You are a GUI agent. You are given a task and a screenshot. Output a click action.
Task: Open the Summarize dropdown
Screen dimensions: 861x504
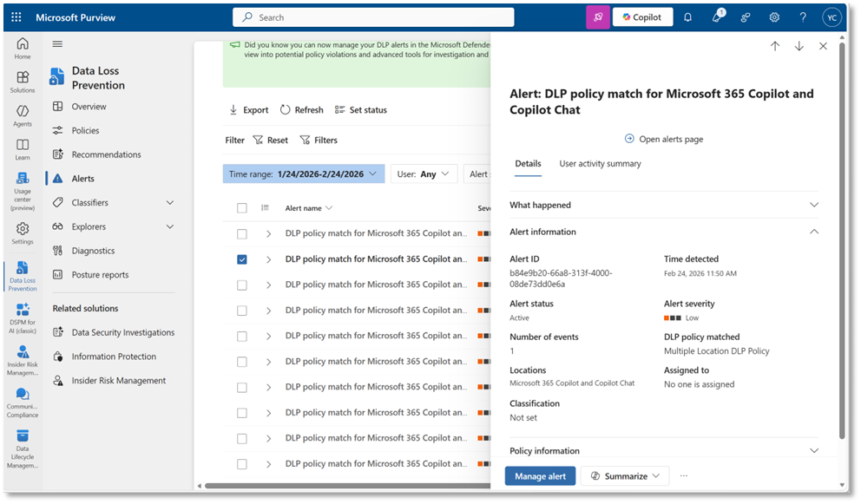(625, 476)
